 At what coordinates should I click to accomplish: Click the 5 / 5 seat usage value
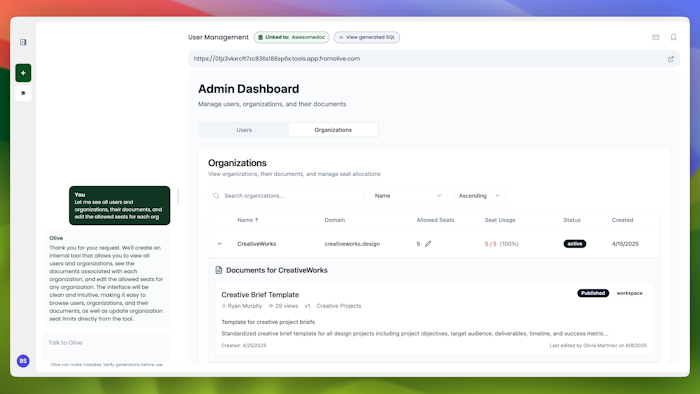[491, 244]
